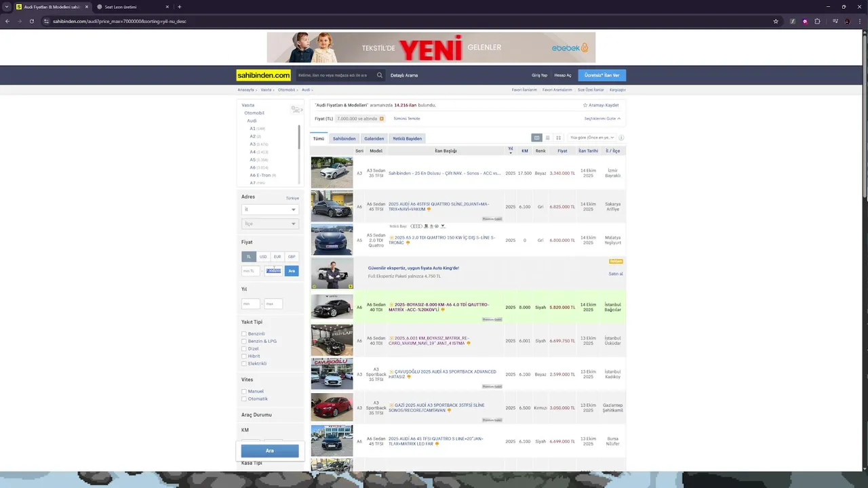
Task: Open a new browser tab
Action: tap(179, 7)
